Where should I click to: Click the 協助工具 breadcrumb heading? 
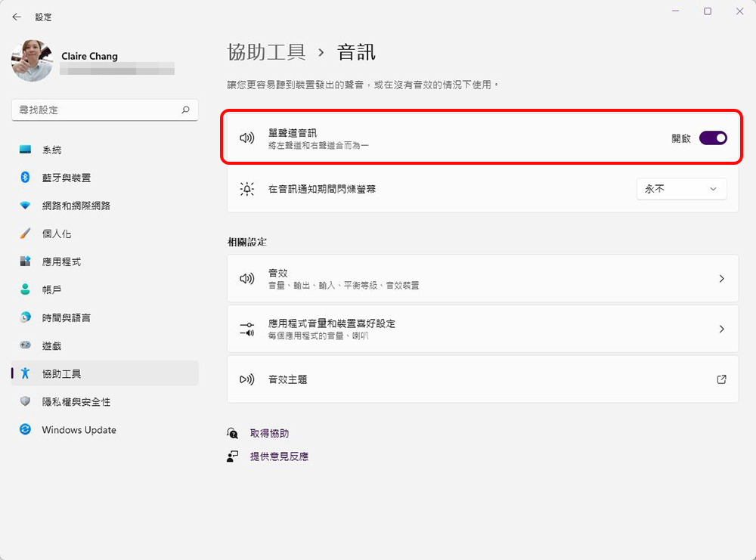pyautogui.click(x=266, y=52)
